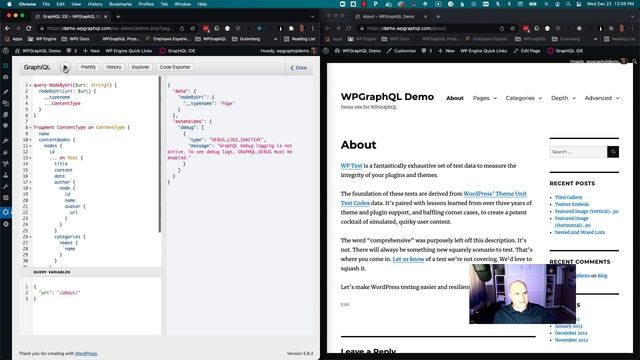This screenshot has height=360, width=640.
Task: Click the Edit Page pencil icon in right admin bar
Action: 516,51
